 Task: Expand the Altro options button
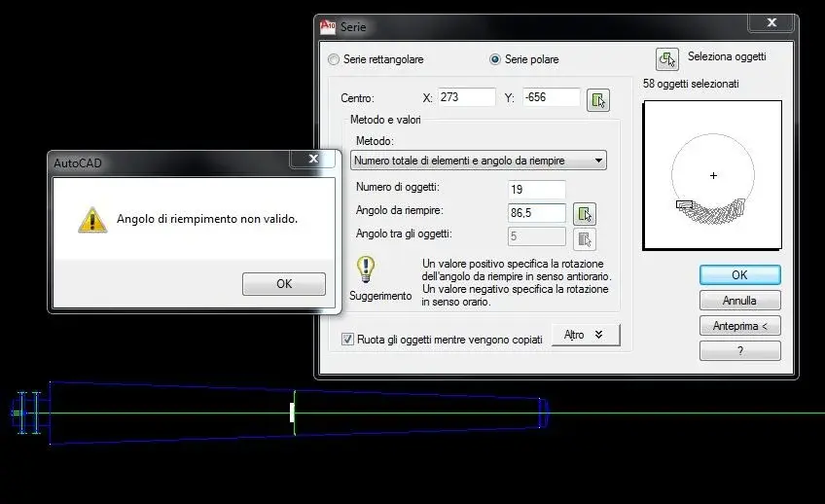click(586, 335)
